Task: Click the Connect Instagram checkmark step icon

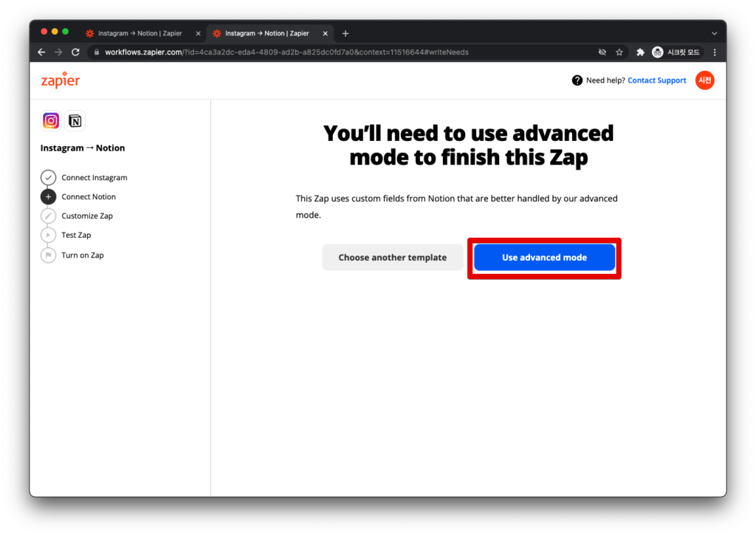Action: pos(48,177)
